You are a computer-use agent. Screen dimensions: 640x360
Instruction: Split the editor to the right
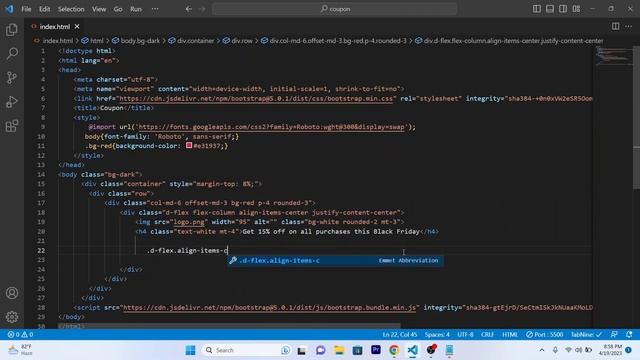point(615,26)
